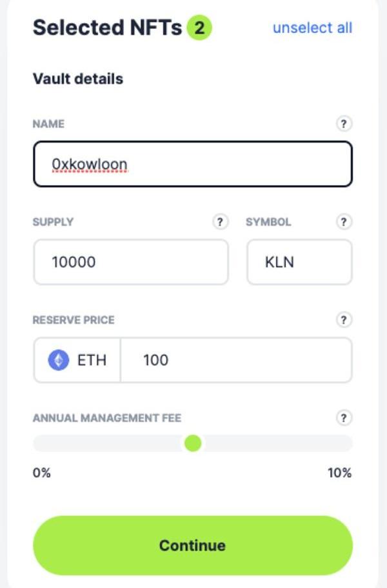Viewport: 387px width, 588px height.
Task: Click the fee slider track toward 10%
Action: tap(277, 443)
